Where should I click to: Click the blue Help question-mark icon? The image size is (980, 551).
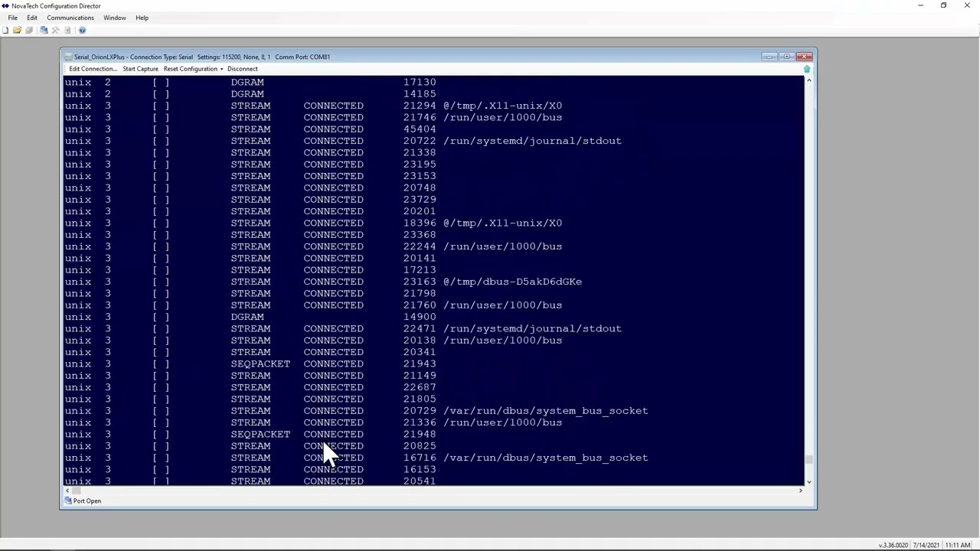pos(82,31)
